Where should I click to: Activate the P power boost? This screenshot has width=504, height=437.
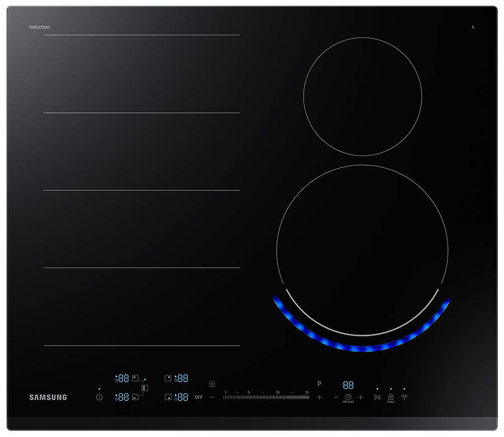coord(319,384)
